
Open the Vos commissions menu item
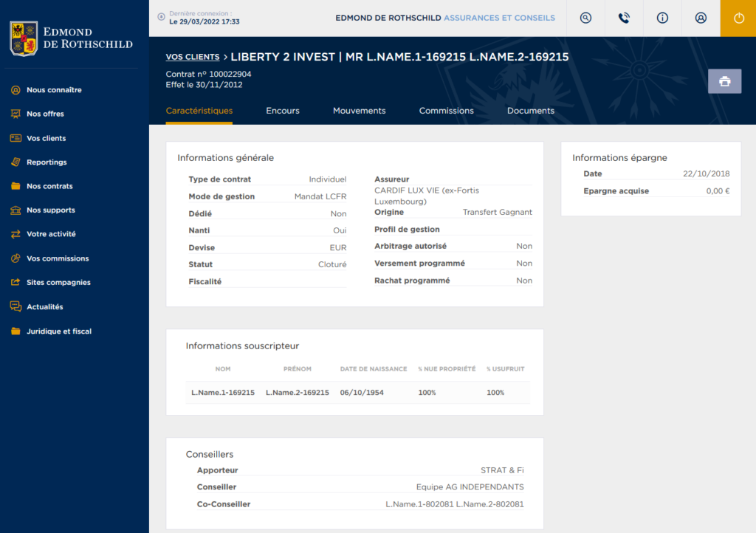[58, 258]
